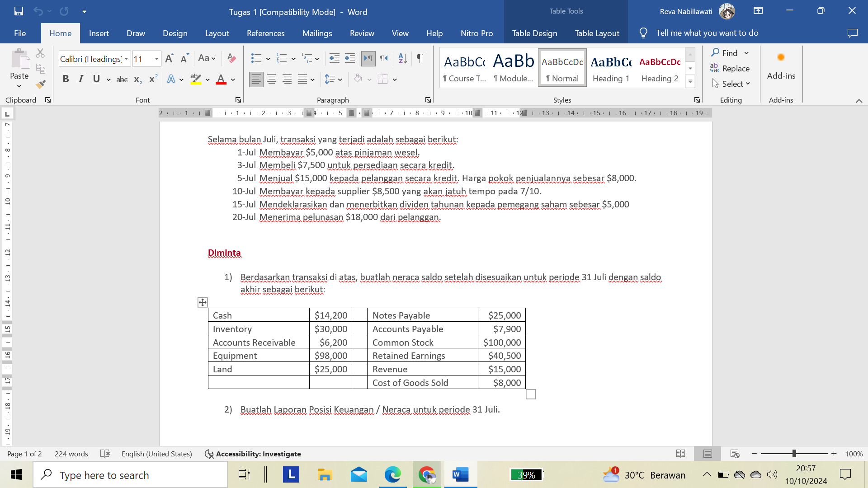The height and width of the screenshot is (488, 868).
Task: Open bullet list style dropdown
Action: click(268, 59)
